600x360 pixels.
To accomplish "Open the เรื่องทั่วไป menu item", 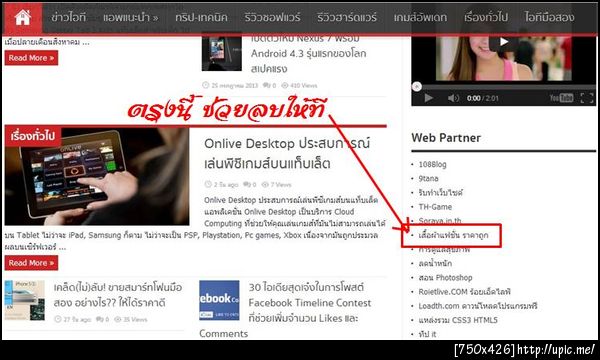I will (x=486, y=18).
